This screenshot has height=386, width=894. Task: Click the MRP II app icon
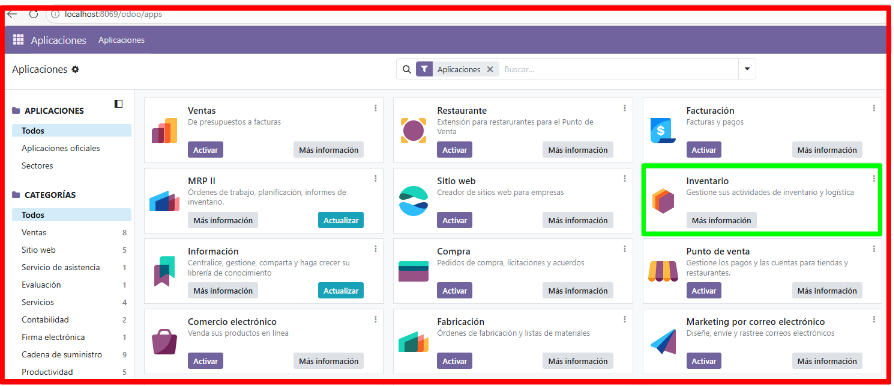164,201
